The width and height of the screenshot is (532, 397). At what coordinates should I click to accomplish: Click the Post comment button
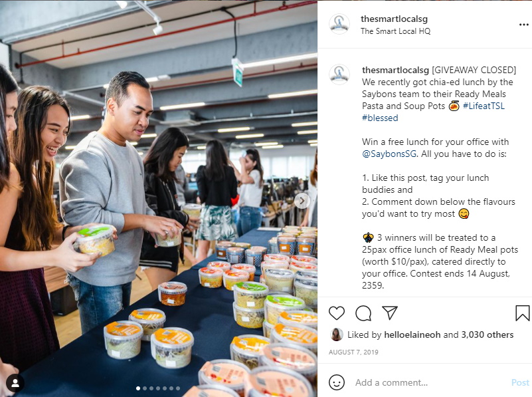pyautogui.click(x=520, y=382)
